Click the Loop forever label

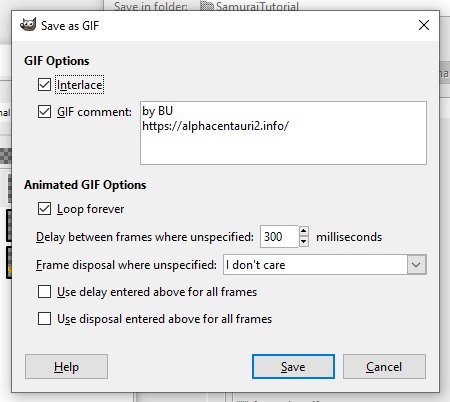90,209
